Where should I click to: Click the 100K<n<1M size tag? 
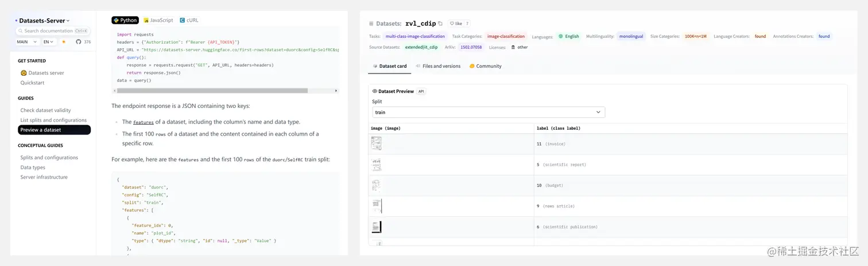[x=695, y=36]
